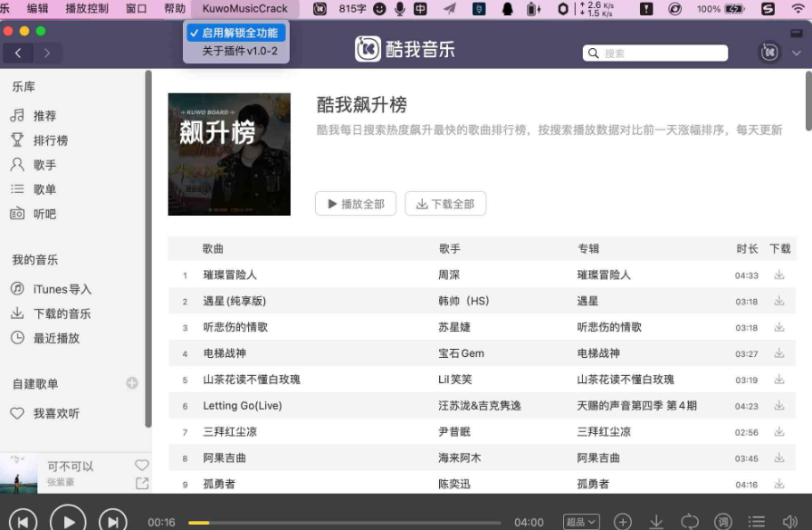Download song 山茶花读不懂白玫瑰
The width and height of the screenshot is (812, 530).
tap(779, 380)
